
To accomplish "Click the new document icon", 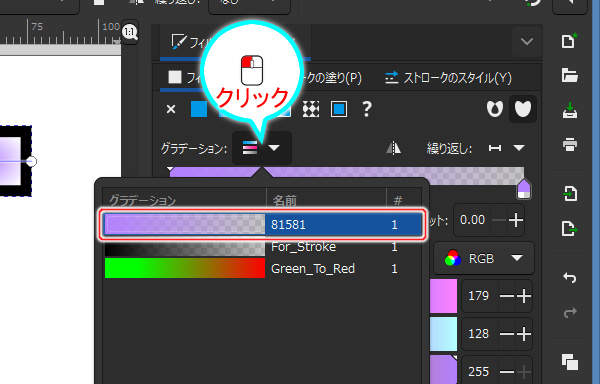I will click(569, 41).
